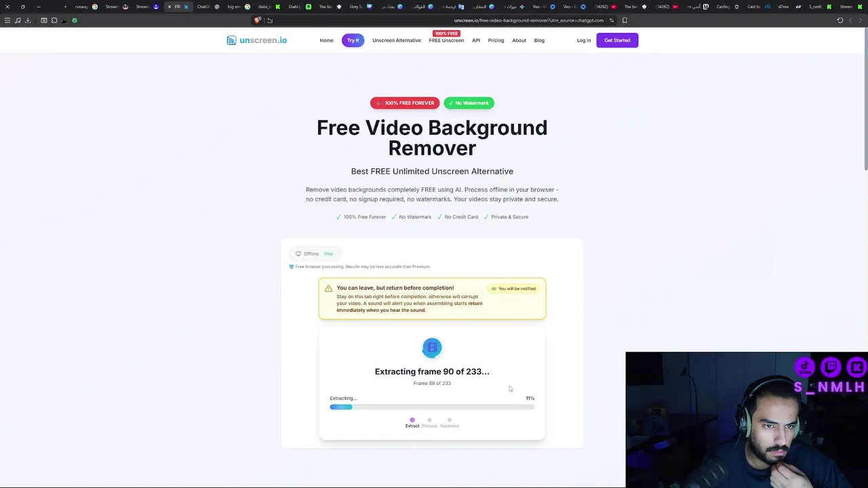Click the page vertical scrollbar
The image size is (868, 488).
coord(865,99)
